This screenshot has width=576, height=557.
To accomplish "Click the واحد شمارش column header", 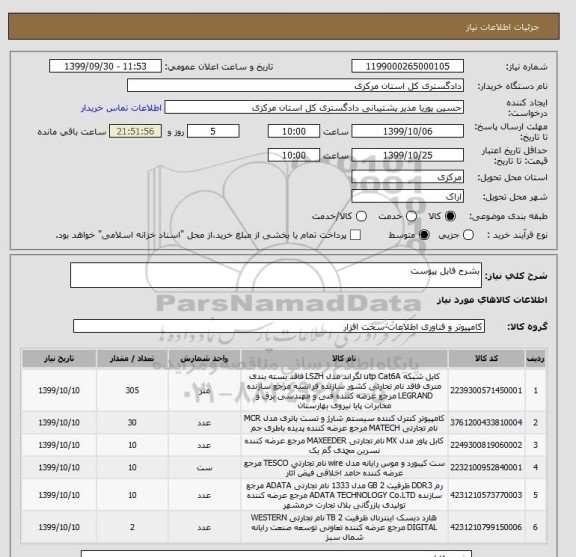I will tap(204, 358).
